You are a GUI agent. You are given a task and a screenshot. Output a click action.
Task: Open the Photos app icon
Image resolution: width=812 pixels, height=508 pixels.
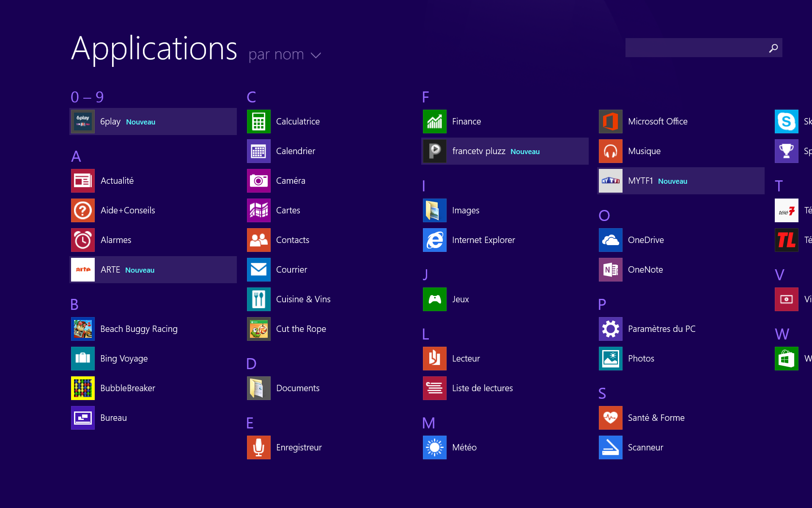pos(611,359)
